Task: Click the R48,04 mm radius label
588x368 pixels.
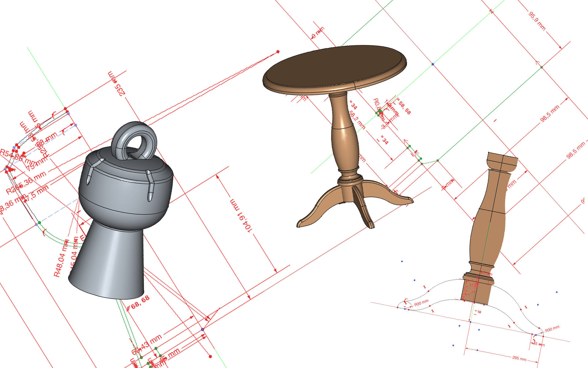Action: point(61,261)
